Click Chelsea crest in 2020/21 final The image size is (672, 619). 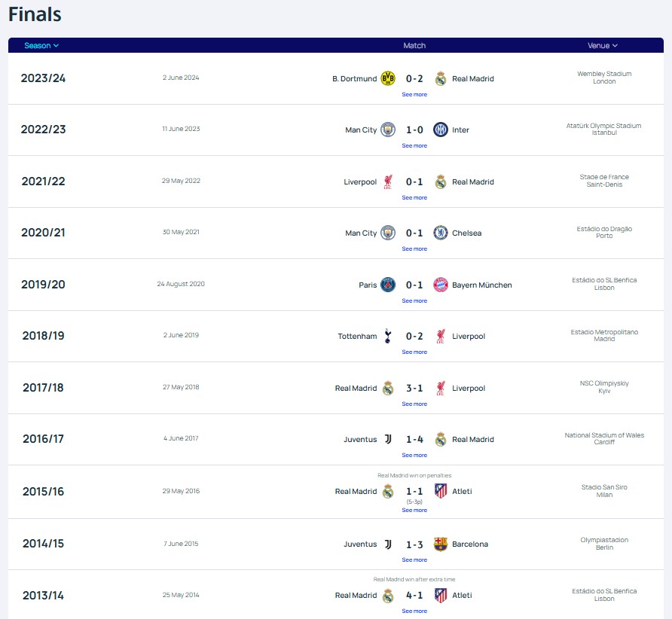click(x=441, y=233)
